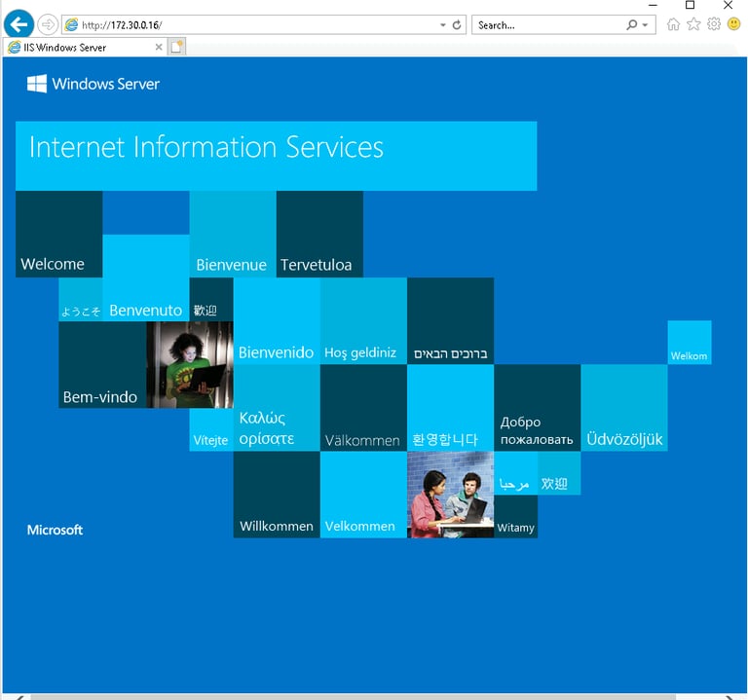
Task: Click the Bem-vindo tile
Action: (x=102, y=365)
